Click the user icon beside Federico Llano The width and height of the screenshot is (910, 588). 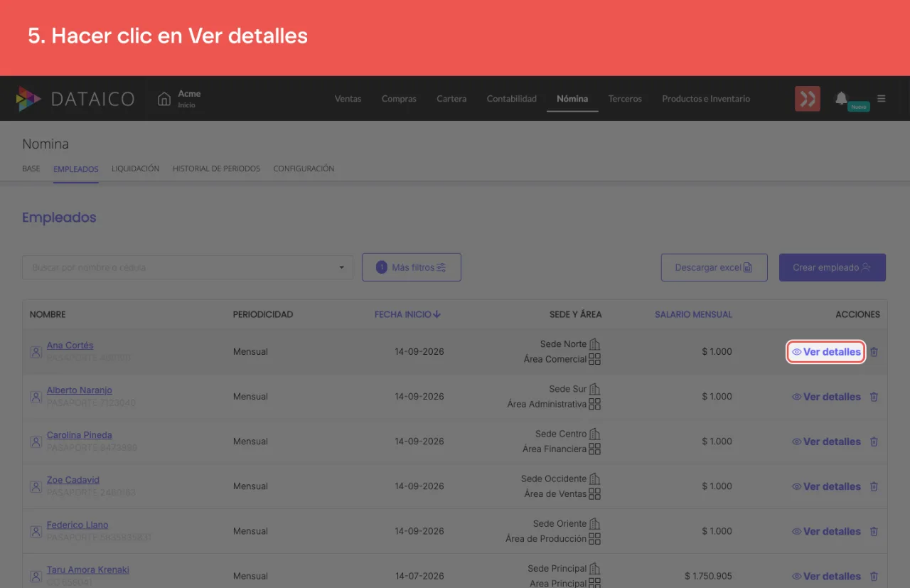36,531
